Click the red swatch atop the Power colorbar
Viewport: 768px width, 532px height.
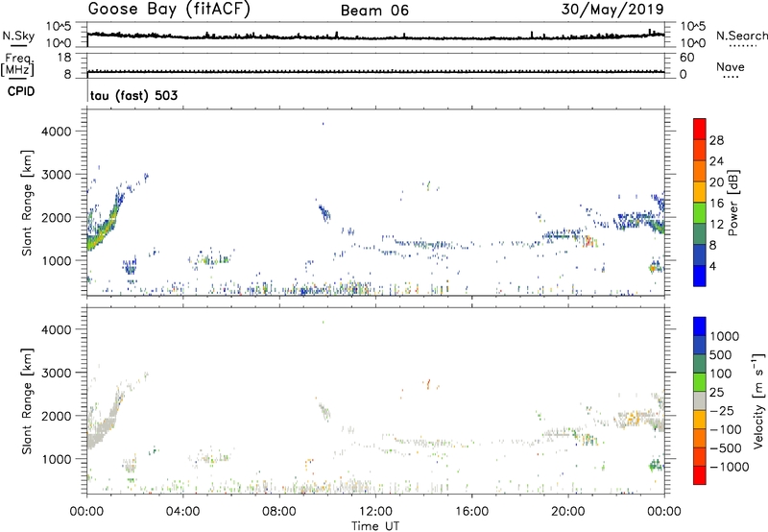(x=700, y=129)
